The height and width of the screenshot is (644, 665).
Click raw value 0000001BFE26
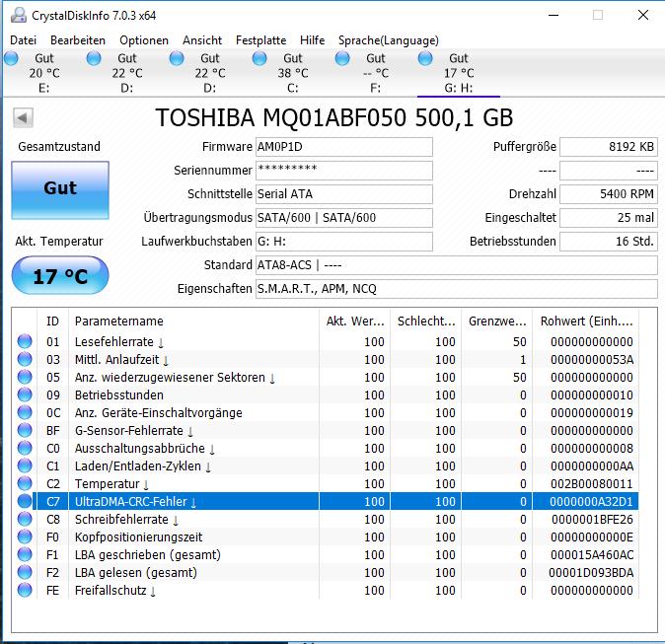tap(592, 520)
